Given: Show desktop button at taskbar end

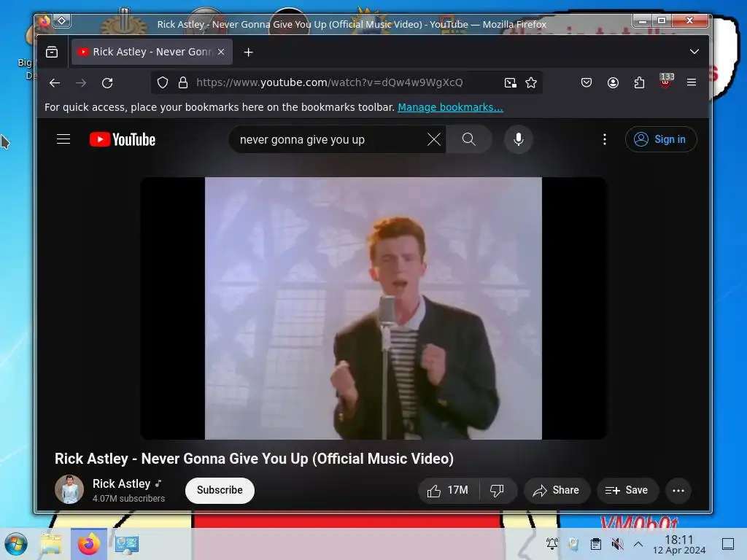Looking at the screenshot, I should pyautogui.click(x=728, y=544).
